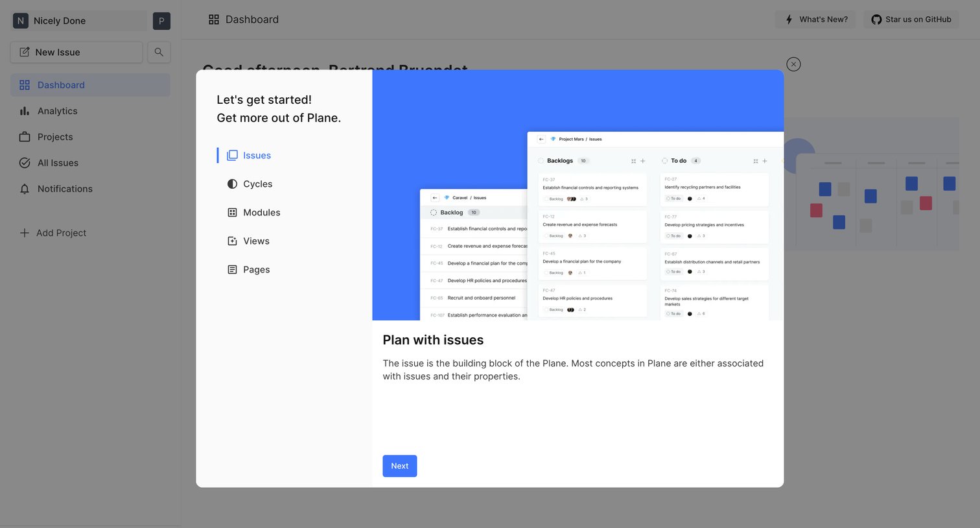Click the Dashboard header grid icon
The width and height of the screenshot is (980, 528).
click(x=214, y=19)
